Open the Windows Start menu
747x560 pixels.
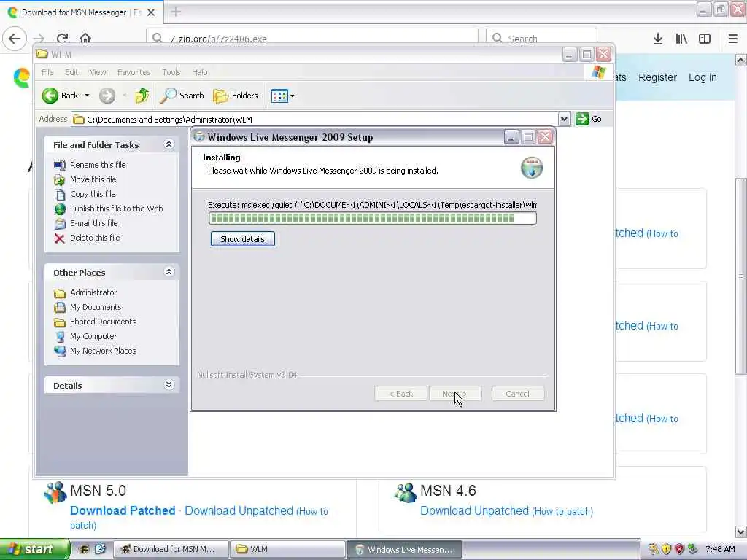[34, 549]
